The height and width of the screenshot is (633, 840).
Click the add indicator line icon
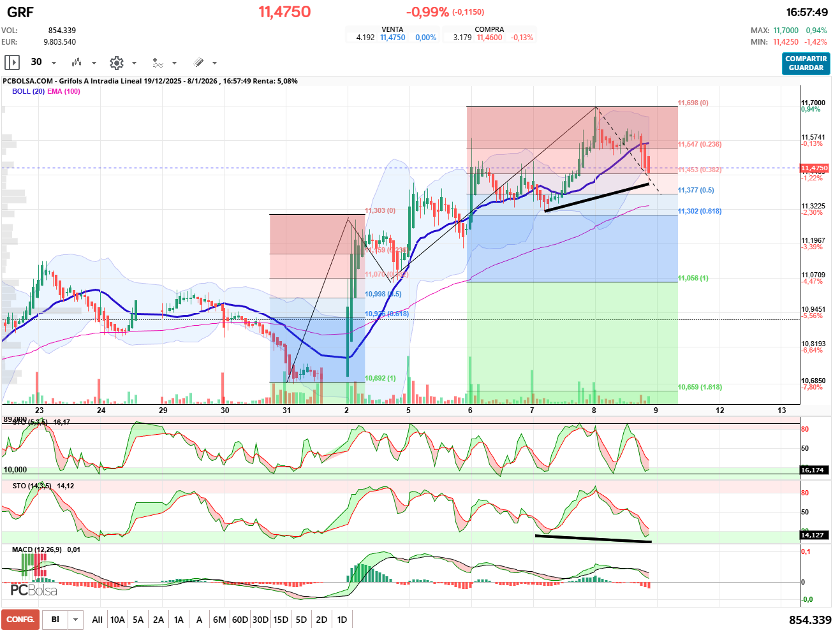(158, 62)
